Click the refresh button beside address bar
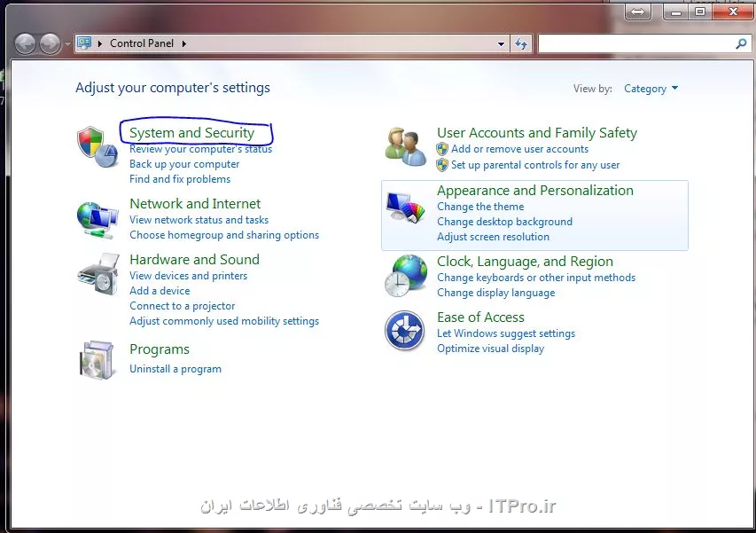Viewport: 756px width, 533px height. [x=521, y=43]
